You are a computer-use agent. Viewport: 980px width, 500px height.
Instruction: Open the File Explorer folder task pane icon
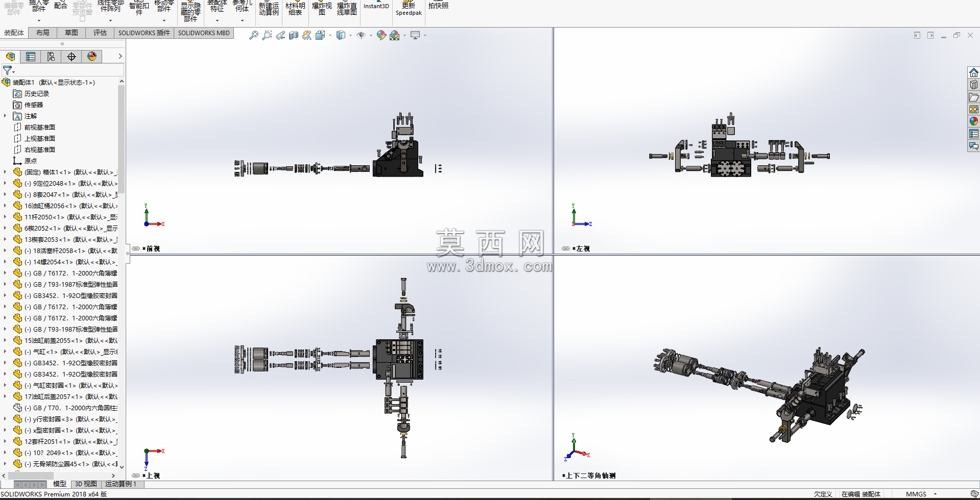pos(974,97)
